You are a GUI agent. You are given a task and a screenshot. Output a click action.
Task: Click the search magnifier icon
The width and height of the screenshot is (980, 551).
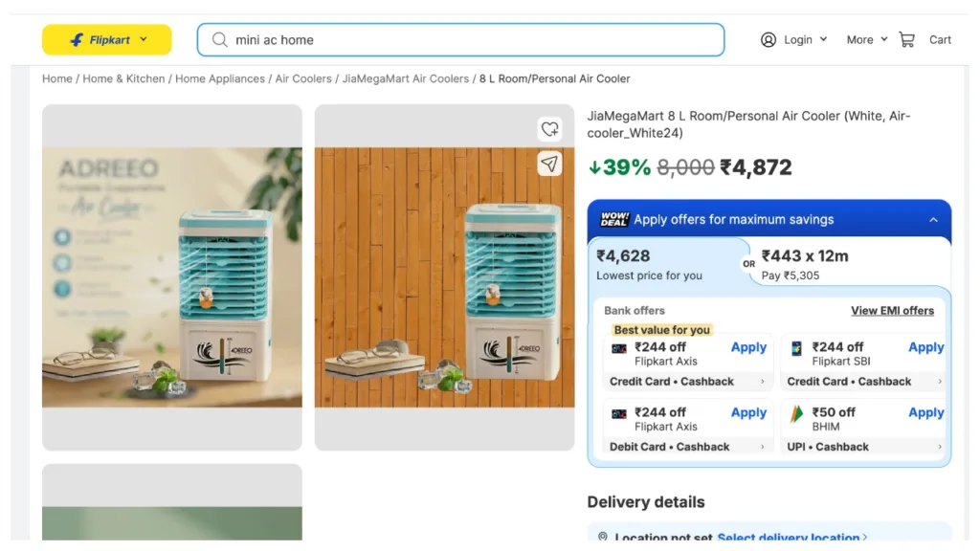[x=220, y=40]
